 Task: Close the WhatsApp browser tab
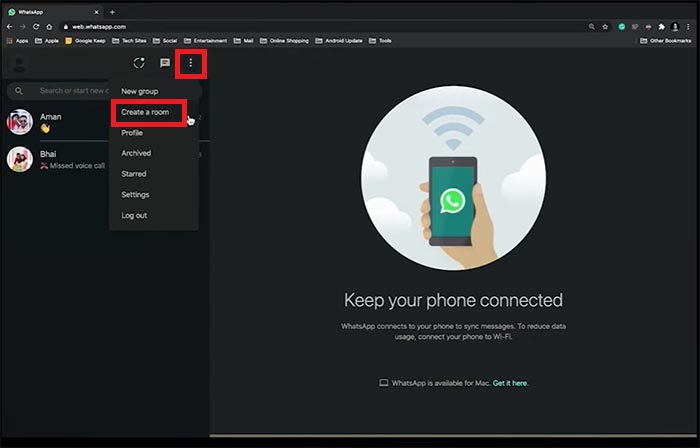pyautogui.click(x=96, y=12)
